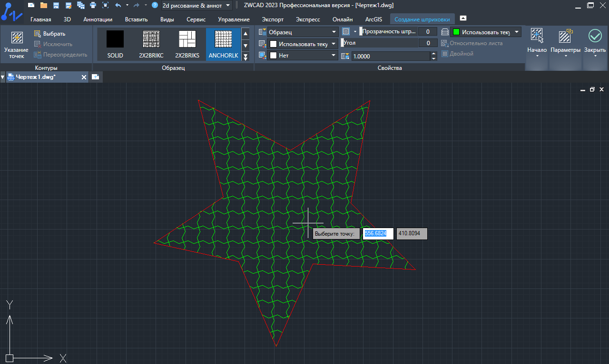Open the background color Нет dropdown
This screenshot has height=364, width=609.
tap(303, 55)
